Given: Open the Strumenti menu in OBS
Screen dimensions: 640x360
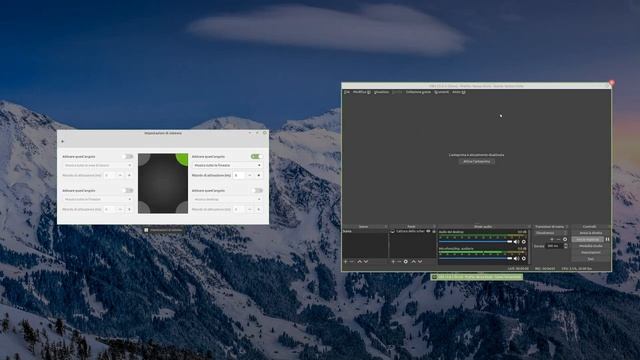Looking at the screenshot, I should pyautogui.click(x=442, y=92).
